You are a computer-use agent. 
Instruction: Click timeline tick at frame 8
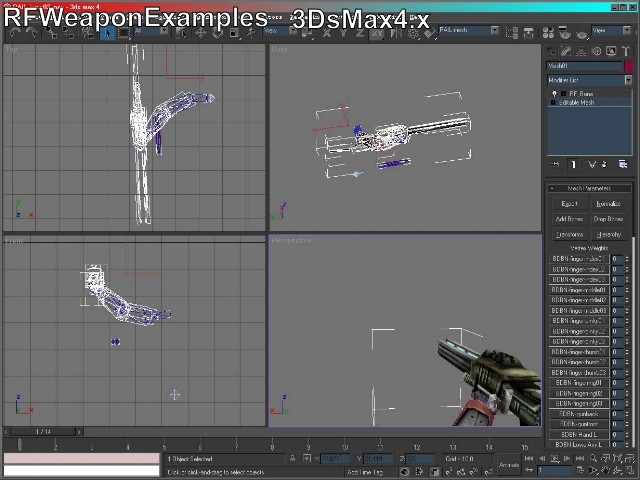click(272, 446)
